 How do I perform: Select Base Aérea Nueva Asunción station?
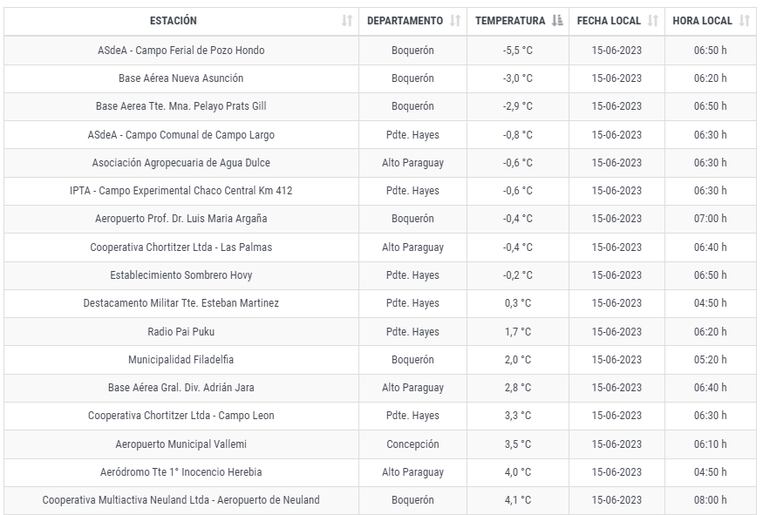181,78
